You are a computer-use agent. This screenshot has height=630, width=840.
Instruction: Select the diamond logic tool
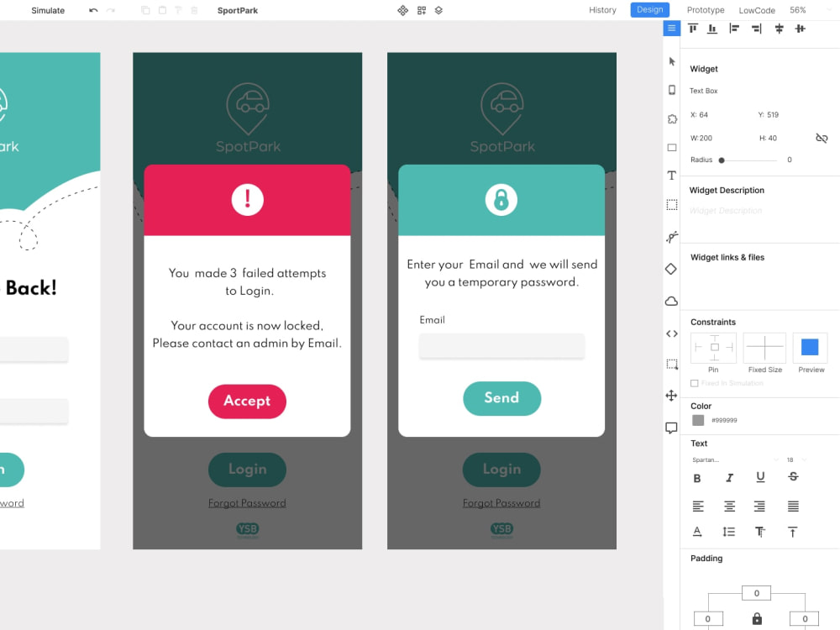(x=671, y=269)
